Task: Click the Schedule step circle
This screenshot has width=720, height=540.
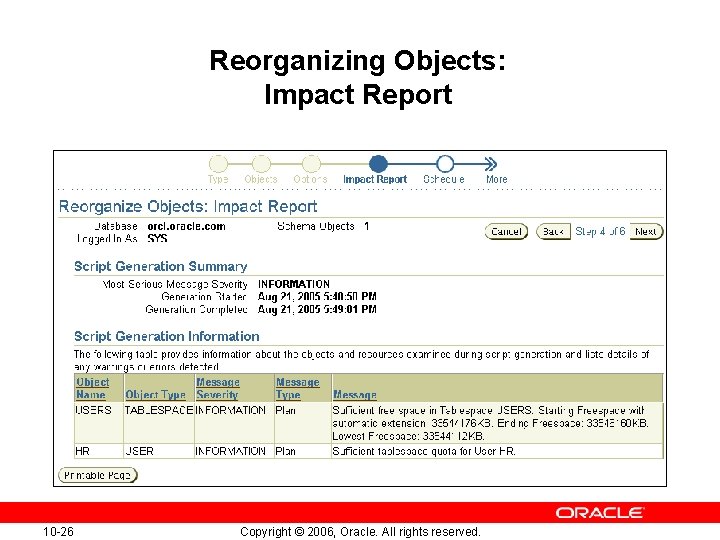Action: coord(445,163)
